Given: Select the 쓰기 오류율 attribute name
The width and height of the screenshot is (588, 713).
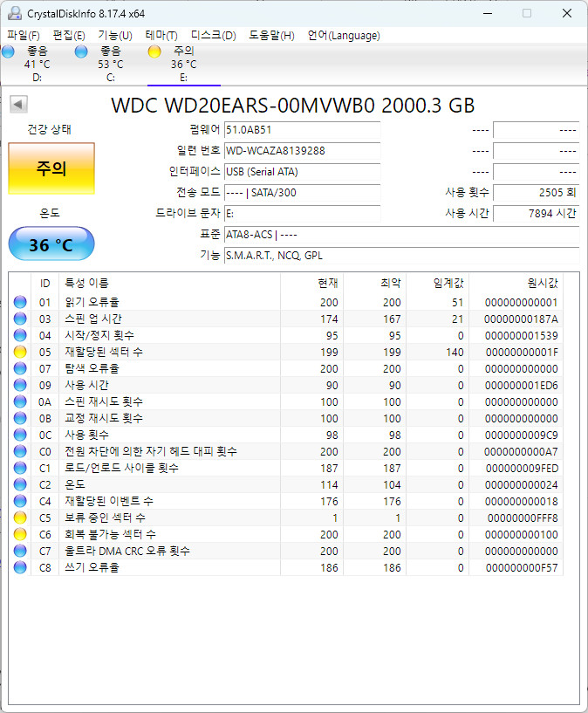Looking at the screenshot, I should point(92,567).
